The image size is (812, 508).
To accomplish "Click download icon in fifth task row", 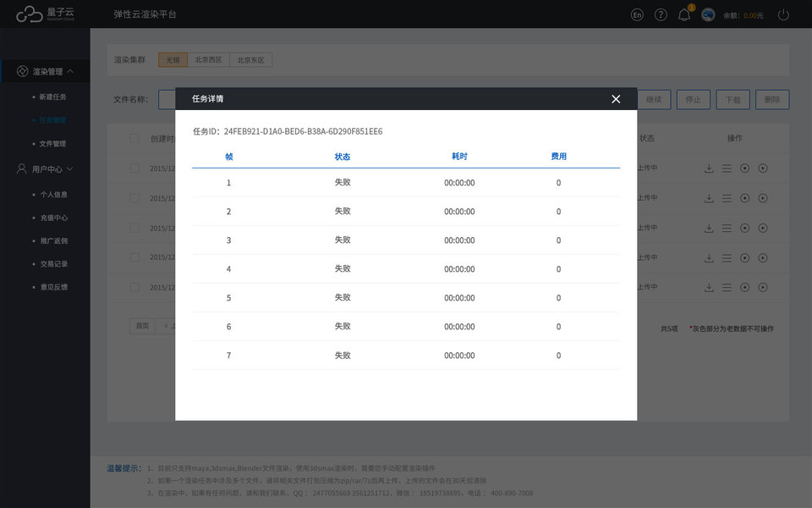I will (709, 287).
